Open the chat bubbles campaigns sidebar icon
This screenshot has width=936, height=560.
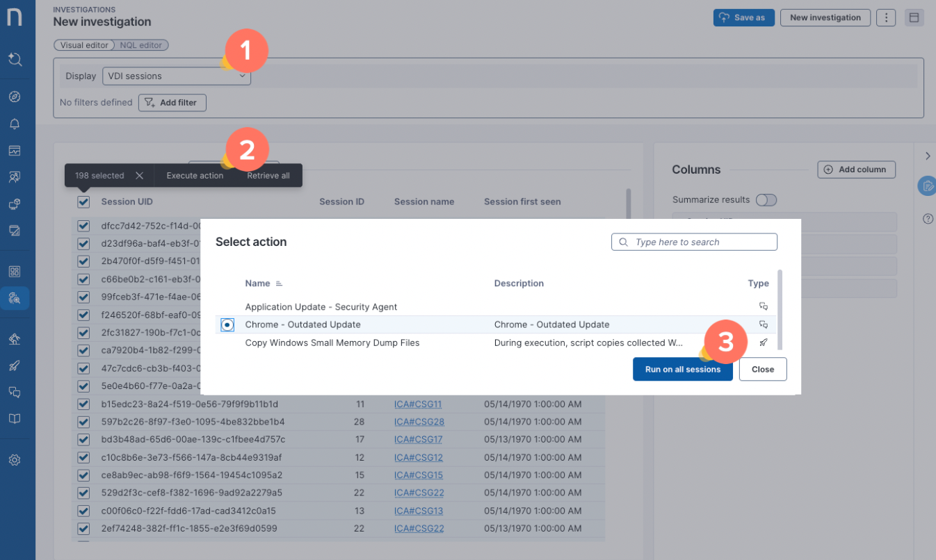[15, 392]
